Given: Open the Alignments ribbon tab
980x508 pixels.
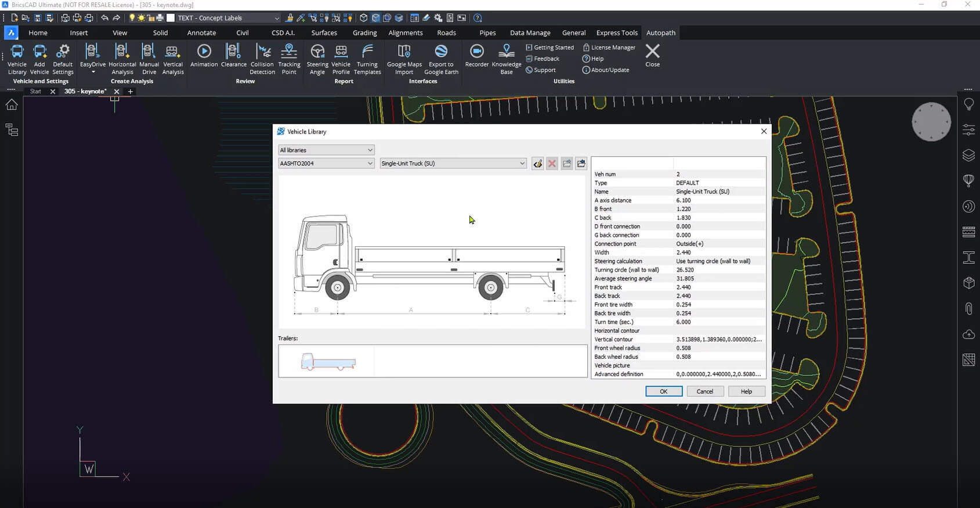Looking at the screenshot, I should pyautogui.click(x=406, y=33).
